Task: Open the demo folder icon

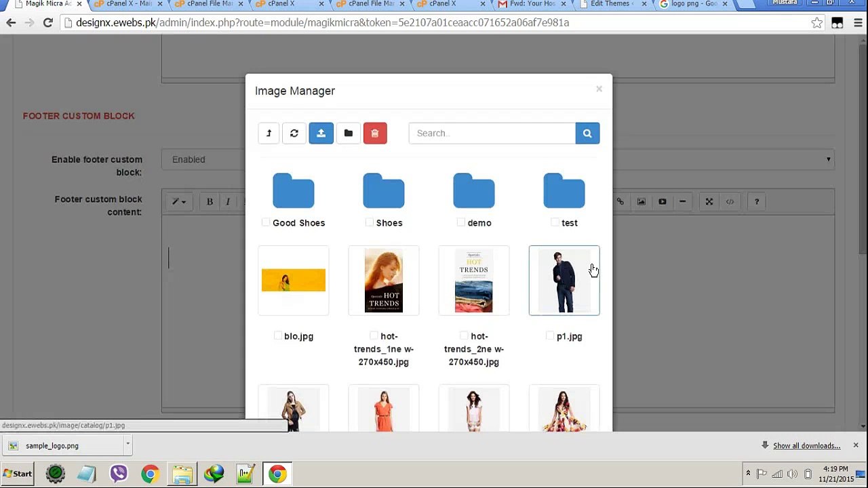Action: pyautogui.click(x=473, y=190)
